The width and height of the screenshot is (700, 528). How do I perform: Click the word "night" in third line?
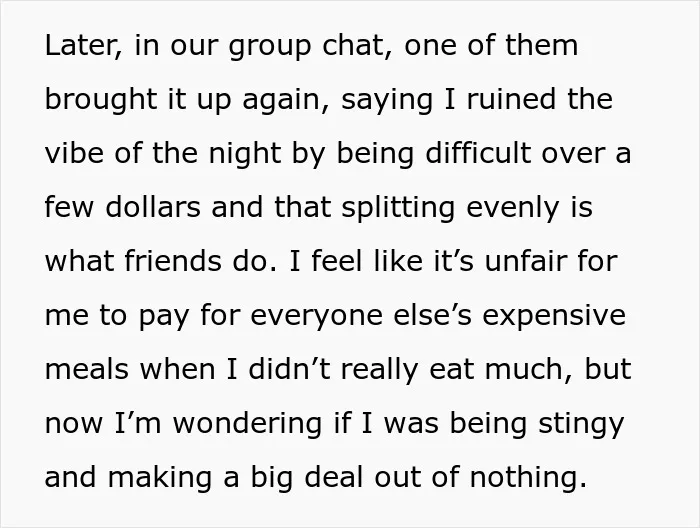click(245, 154)
